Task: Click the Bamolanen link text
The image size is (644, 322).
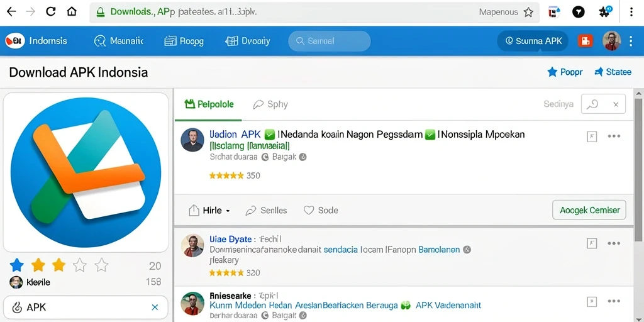Action: point(439,249)
